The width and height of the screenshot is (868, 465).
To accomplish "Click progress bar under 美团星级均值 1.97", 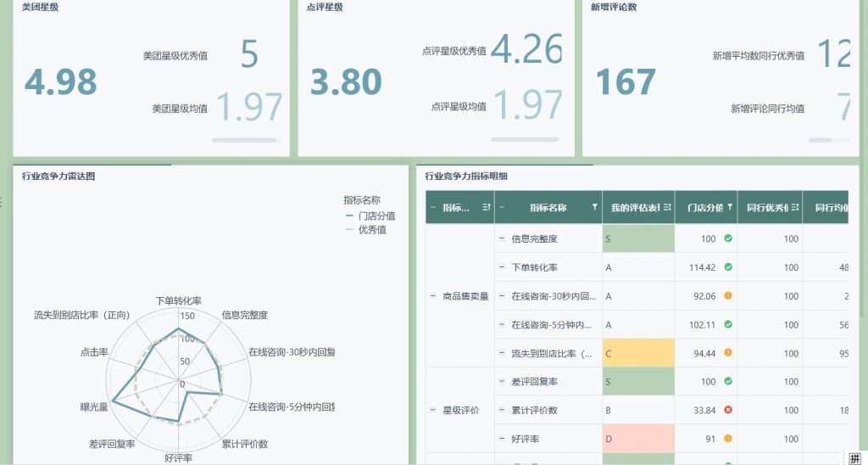I will pos(244,140).
